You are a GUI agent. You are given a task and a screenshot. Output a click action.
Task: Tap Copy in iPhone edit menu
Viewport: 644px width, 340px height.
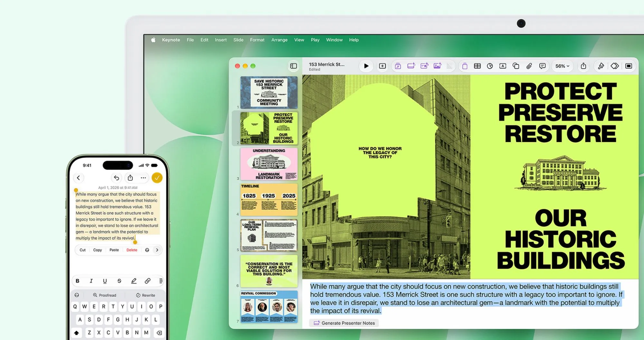tap(97, 250)
